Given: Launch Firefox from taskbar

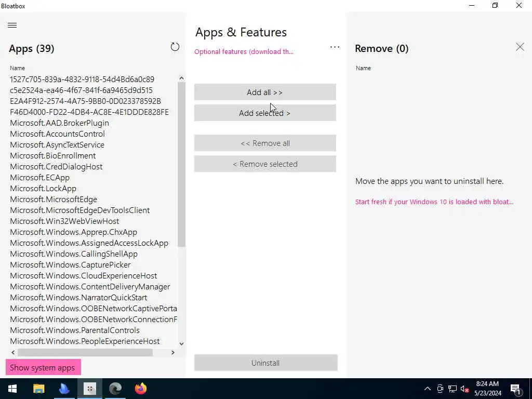Looking at the screenshot, I should pos(140,389).
